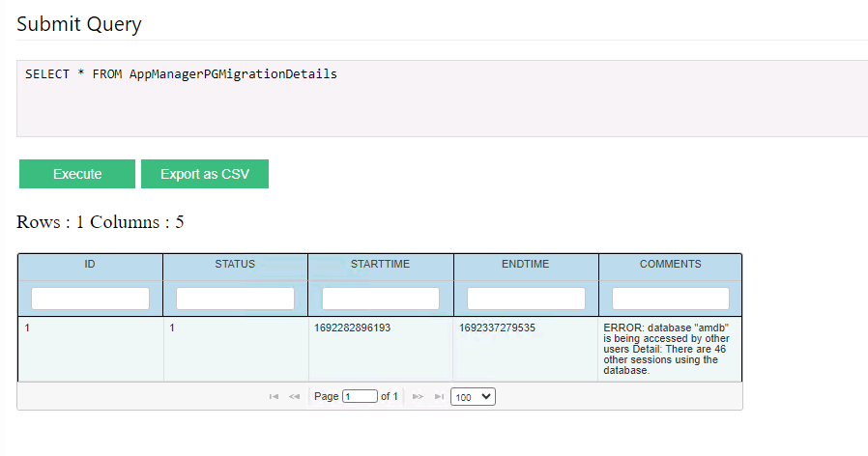The height and width of the screenshot is (456, 868).
Task: Open the rows-per-page dropdown showing 100
Action: tap(473, 396)
